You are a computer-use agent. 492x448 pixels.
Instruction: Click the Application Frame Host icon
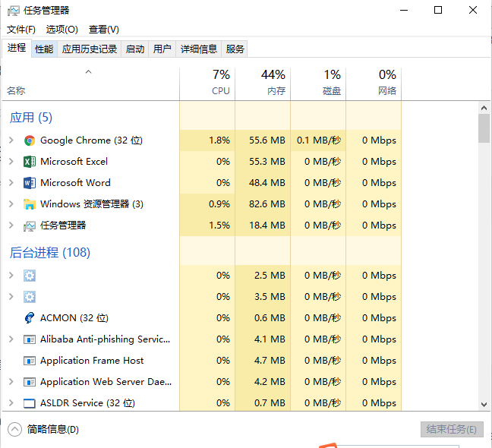click(x=30, y=361)
